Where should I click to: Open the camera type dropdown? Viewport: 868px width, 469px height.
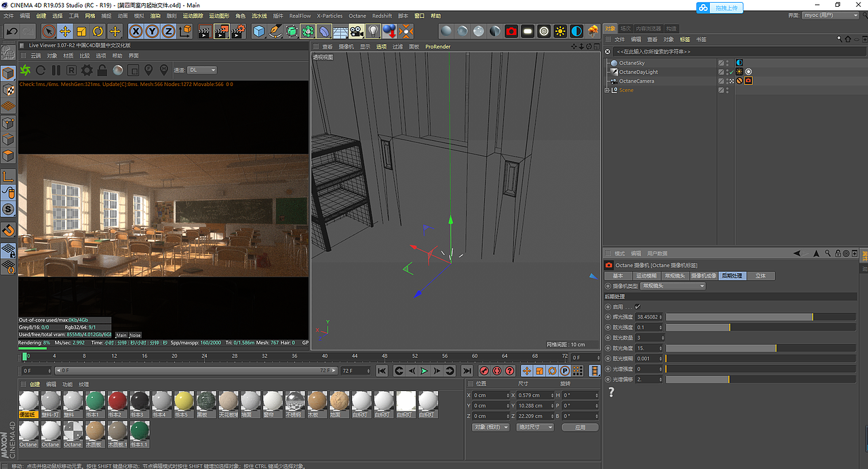coord(673,286)
